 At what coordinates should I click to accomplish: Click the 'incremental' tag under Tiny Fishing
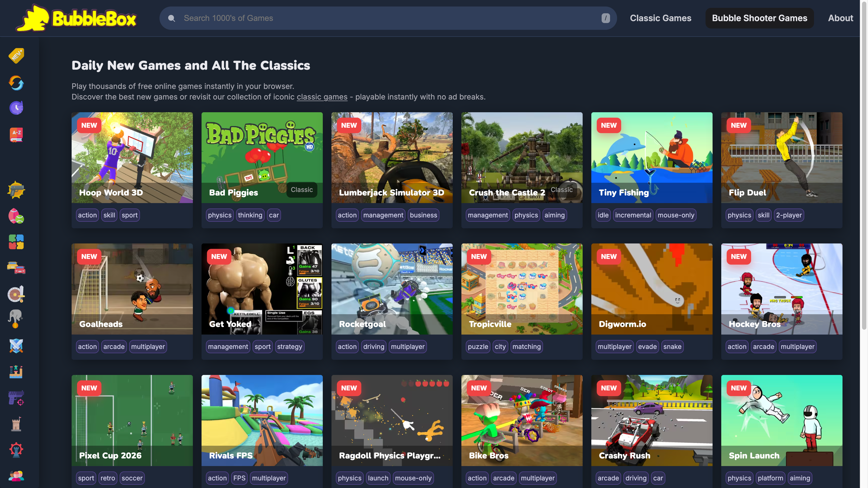633,215
